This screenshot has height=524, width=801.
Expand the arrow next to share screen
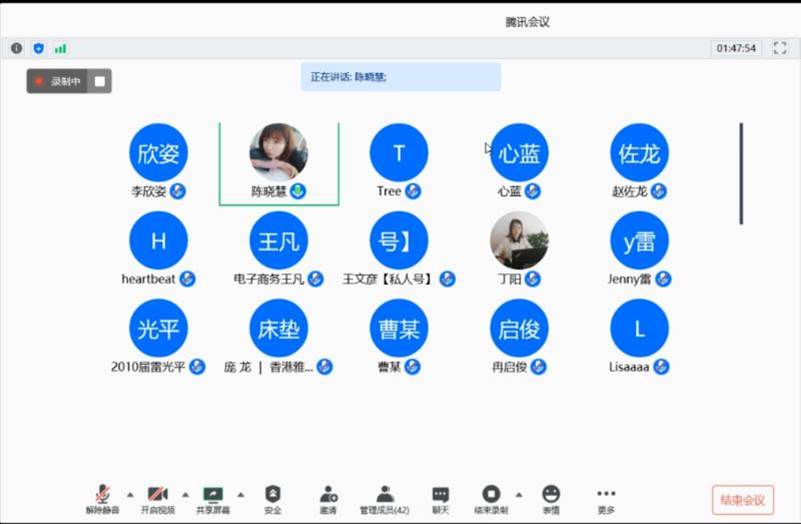[x=240, y=494]
